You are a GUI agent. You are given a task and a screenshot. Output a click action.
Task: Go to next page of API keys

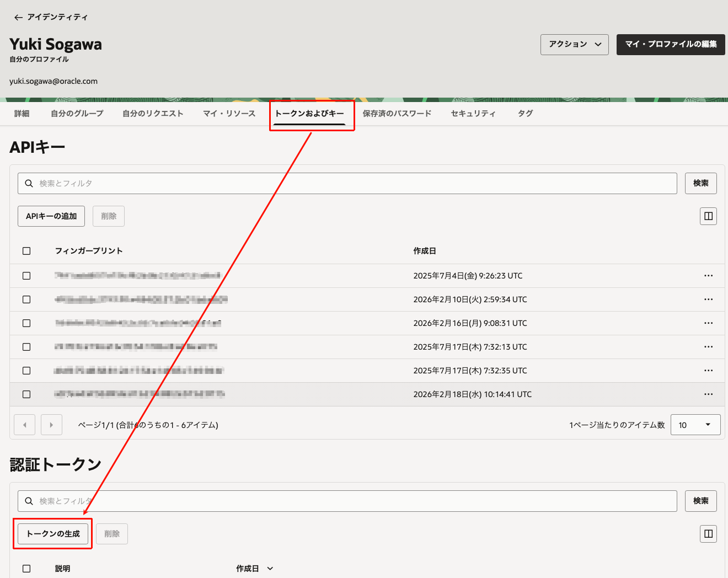pyautogui.click(x=51, y=425)
